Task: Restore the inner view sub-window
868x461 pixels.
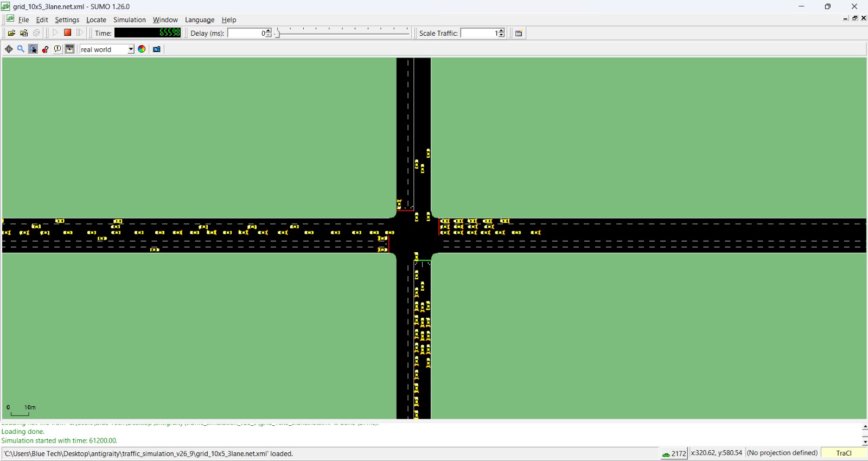Action: point(855,18)
